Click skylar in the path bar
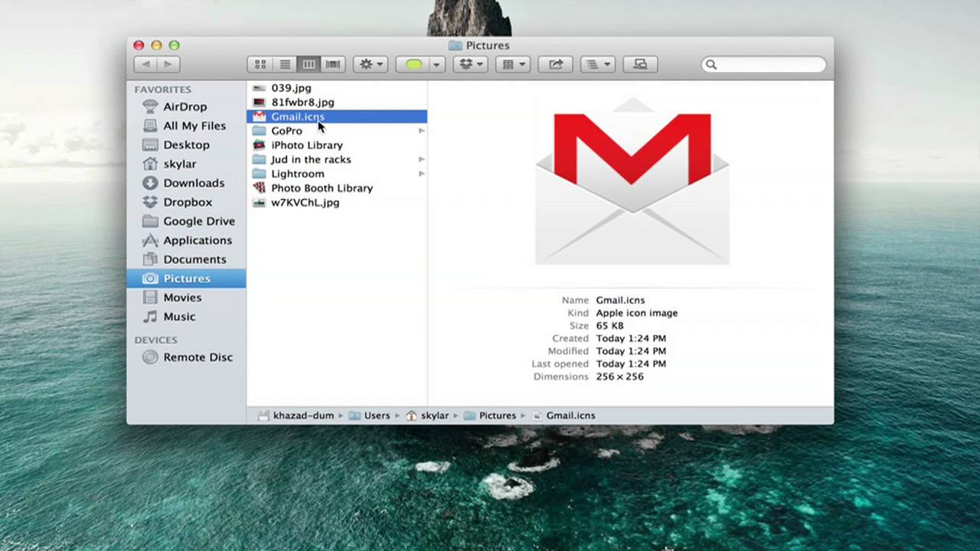980x551 pixels. pos(435,415)
